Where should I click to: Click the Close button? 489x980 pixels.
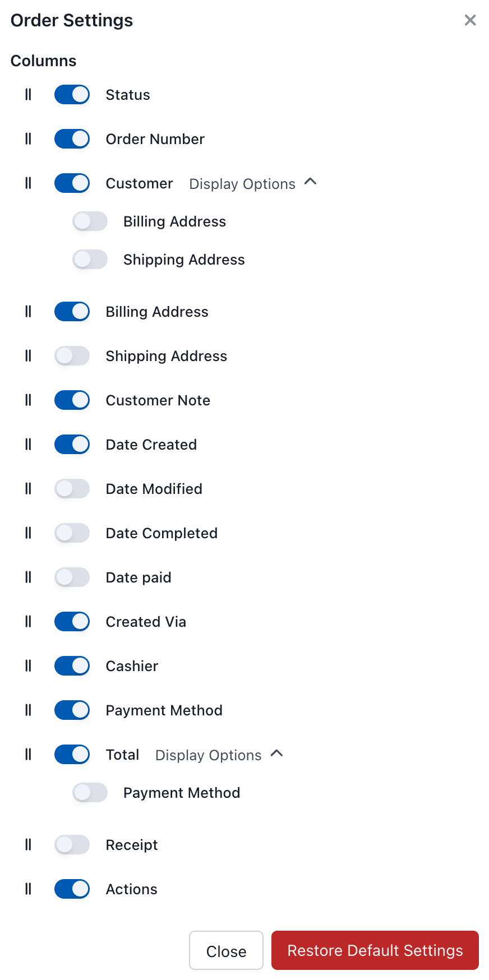(x=226, y=951)
